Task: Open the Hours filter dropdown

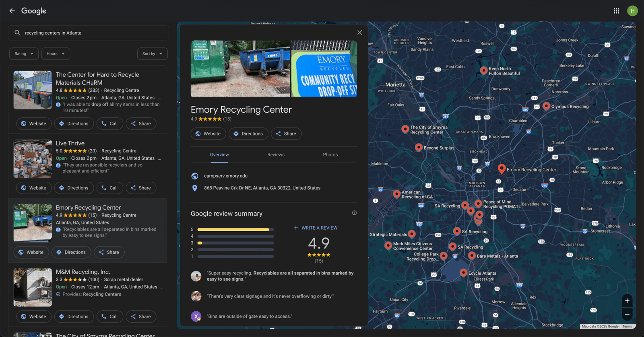Action: point(56,53)
